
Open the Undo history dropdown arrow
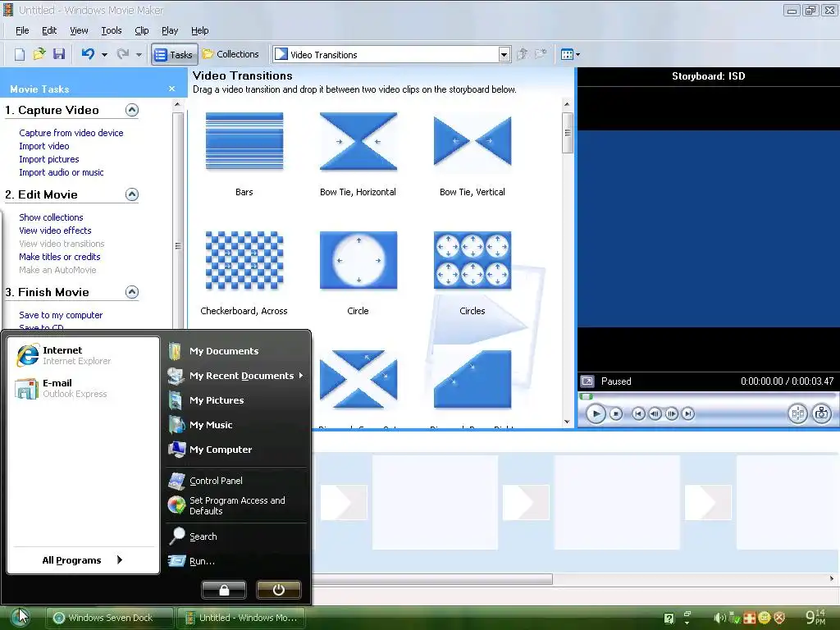tap(104, 55)
